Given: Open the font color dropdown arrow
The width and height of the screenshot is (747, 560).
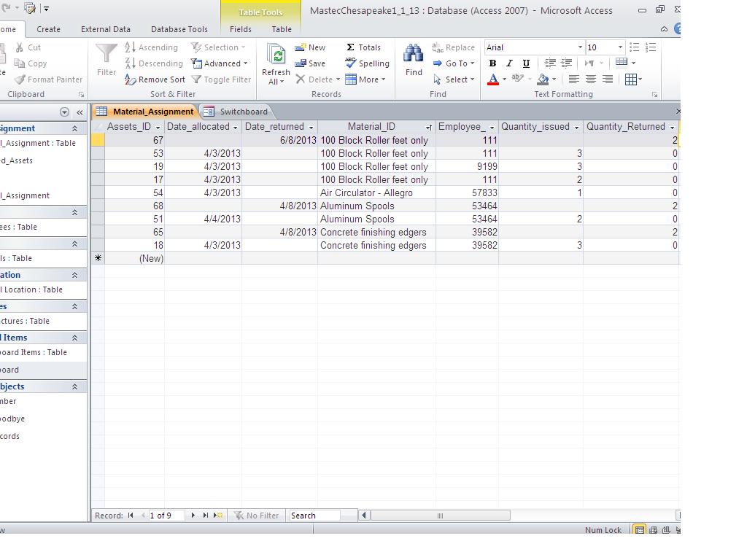Looking at the screenshot, I should tap(505, 79).
